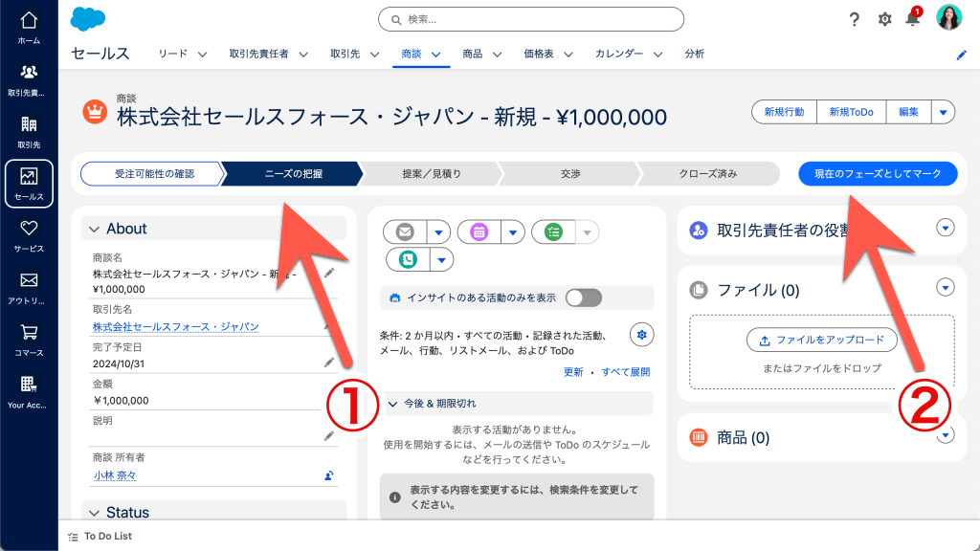Image resolution: width=980 pixels, height=551 pixels.
Task: Go to the リード tab
Action: point(172,54)
